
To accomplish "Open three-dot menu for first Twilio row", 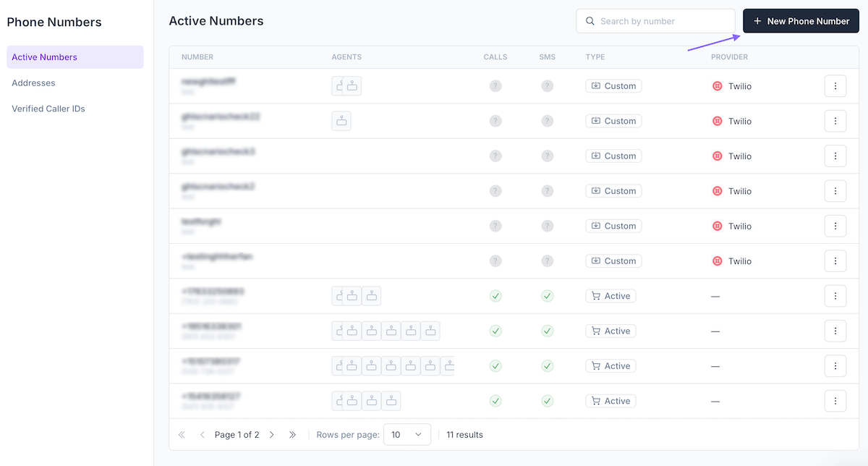I will click(x=835, y=86).
